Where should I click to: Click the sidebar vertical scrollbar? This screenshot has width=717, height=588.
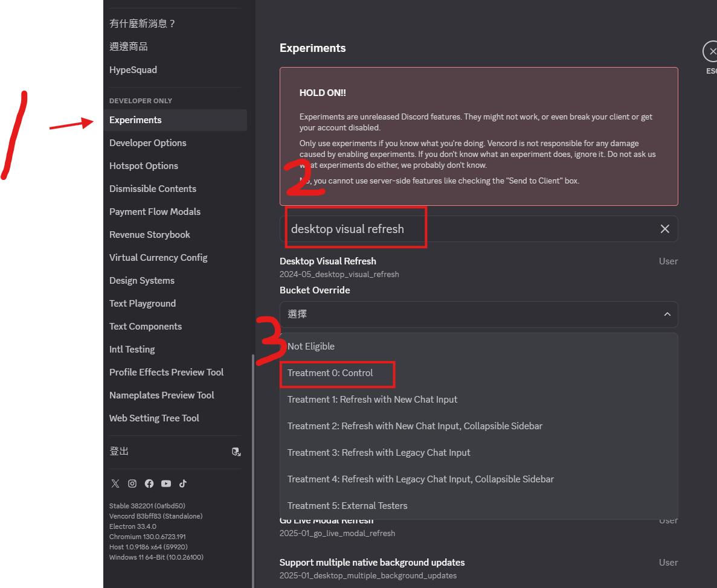click(x=253, y=471)
